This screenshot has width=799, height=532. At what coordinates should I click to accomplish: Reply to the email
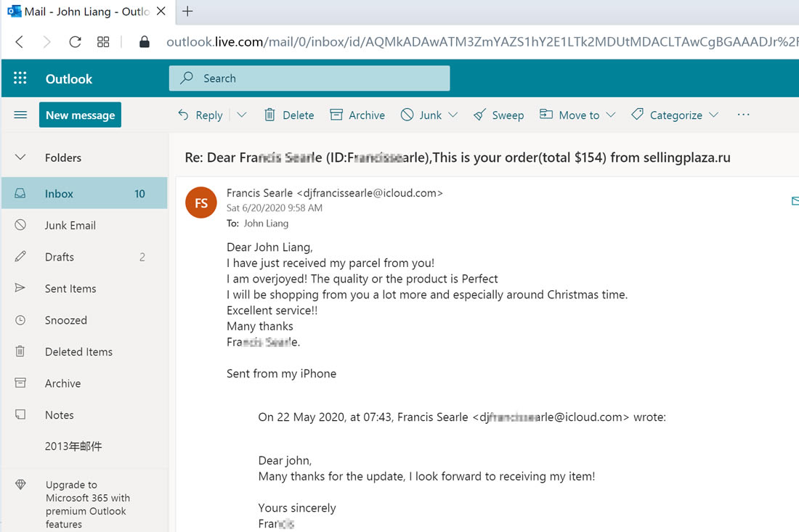click(200, 115)
